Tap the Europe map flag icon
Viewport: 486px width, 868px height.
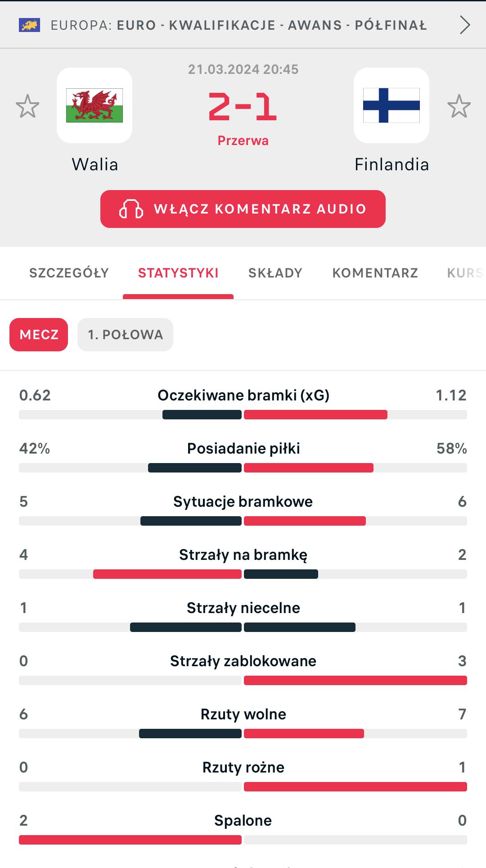coord(29,25)
